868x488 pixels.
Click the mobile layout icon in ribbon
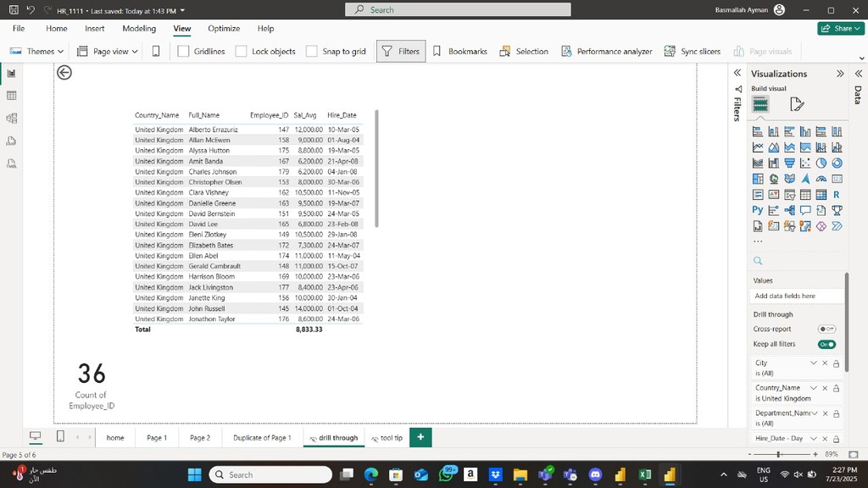[156, 52]
